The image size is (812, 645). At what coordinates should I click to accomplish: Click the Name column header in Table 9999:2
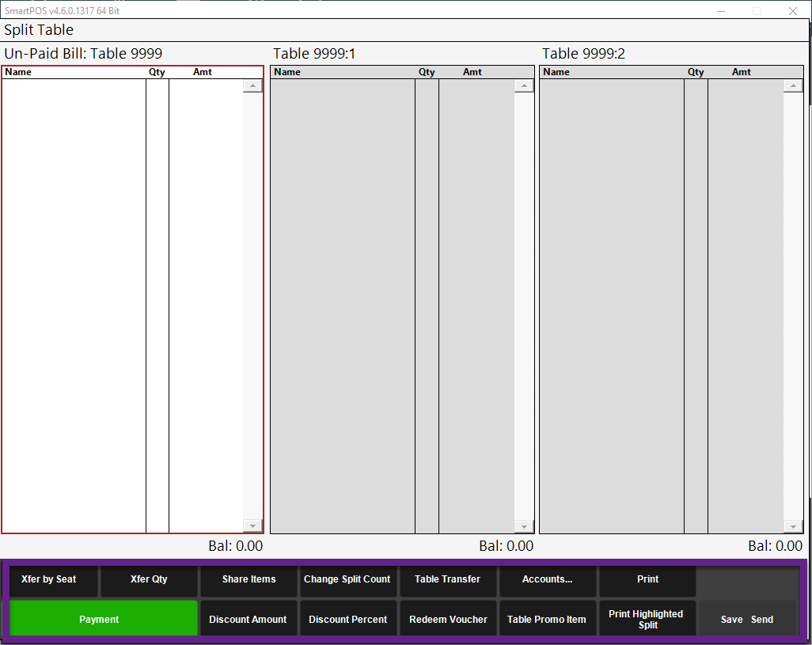pos(611,72)
